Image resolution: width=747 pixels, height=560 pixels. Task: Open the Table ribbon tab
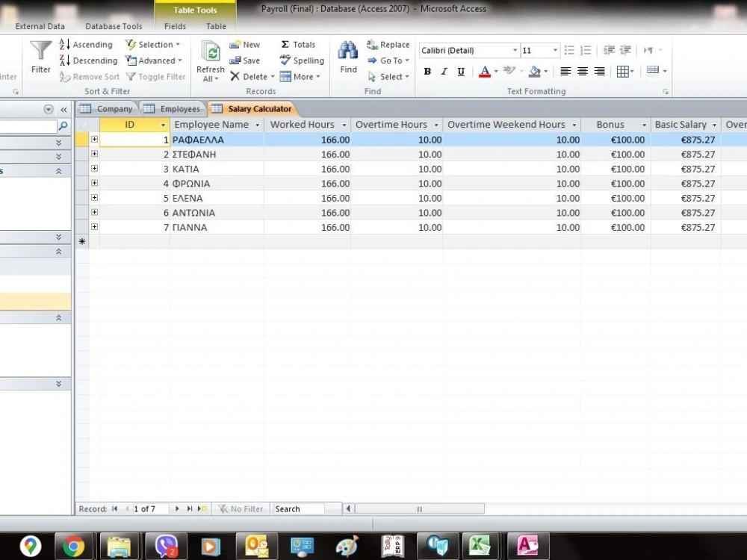(216, 26)
